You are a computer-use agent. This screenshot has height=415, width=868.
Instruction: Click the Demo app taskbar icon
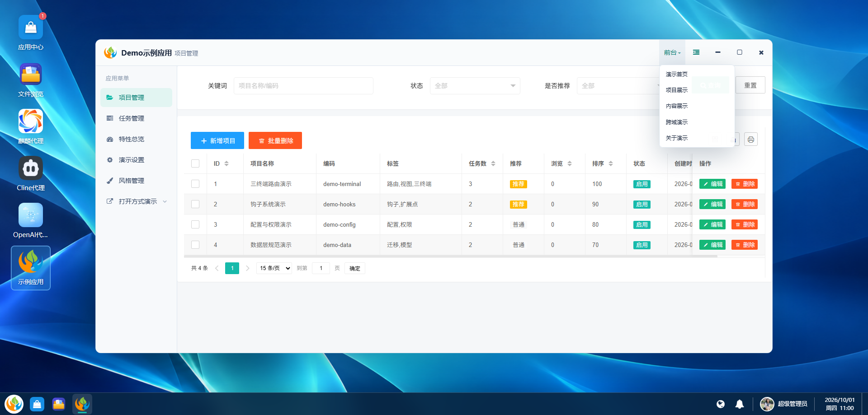click(82, 404)
